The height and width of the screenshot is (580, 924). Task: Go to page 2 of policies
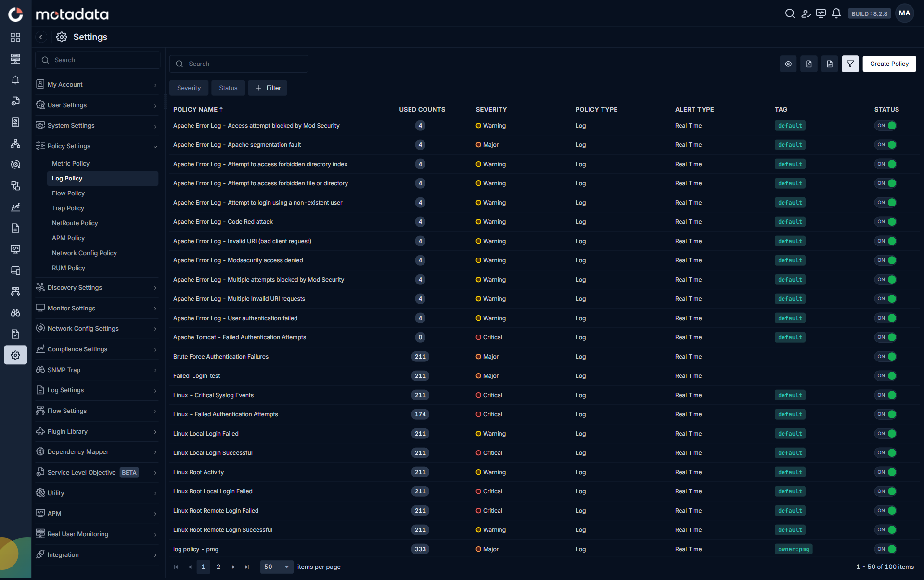point(218,567)
